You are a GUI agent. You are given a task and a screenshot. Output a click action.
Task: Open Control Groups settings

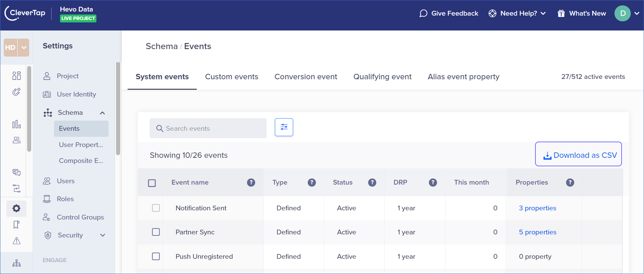(80, 217)
